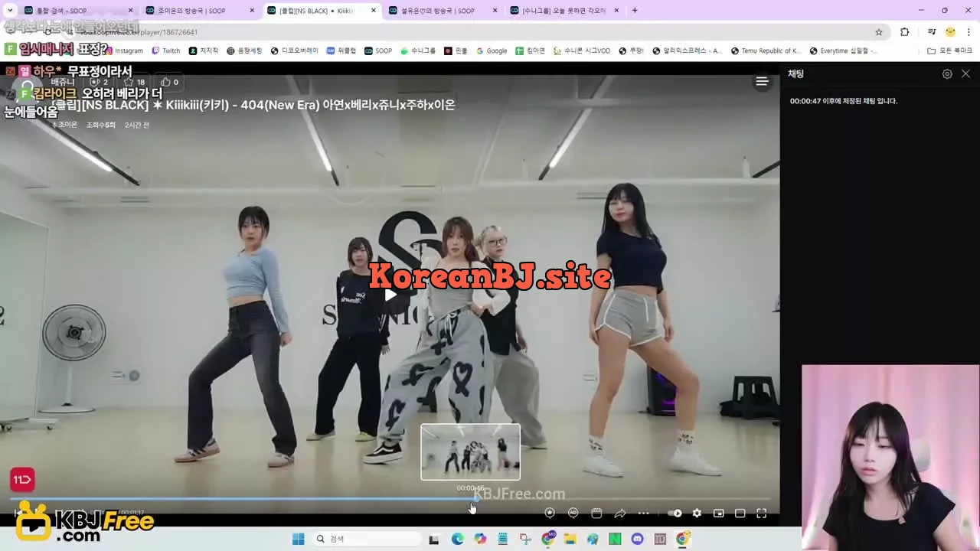Enter fullscreen mode in the player

761,513
